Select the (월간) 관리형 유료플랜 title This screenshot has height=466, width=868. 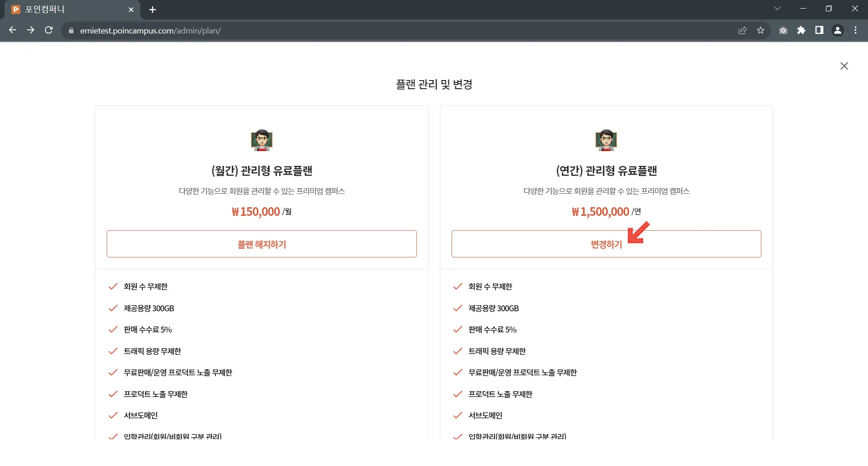[x=262, y=171]
